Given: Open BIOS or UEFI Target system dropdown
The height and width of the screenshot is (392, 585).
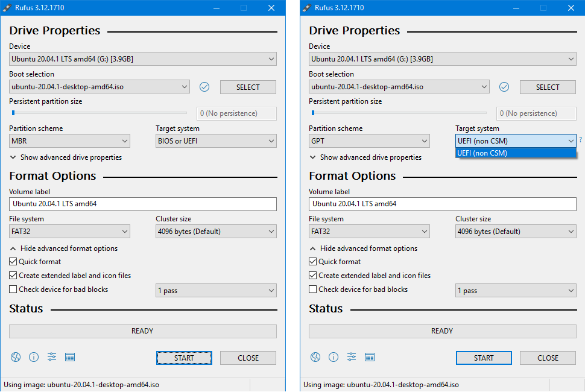Looking at the screenshot, I should click(216, 141).
